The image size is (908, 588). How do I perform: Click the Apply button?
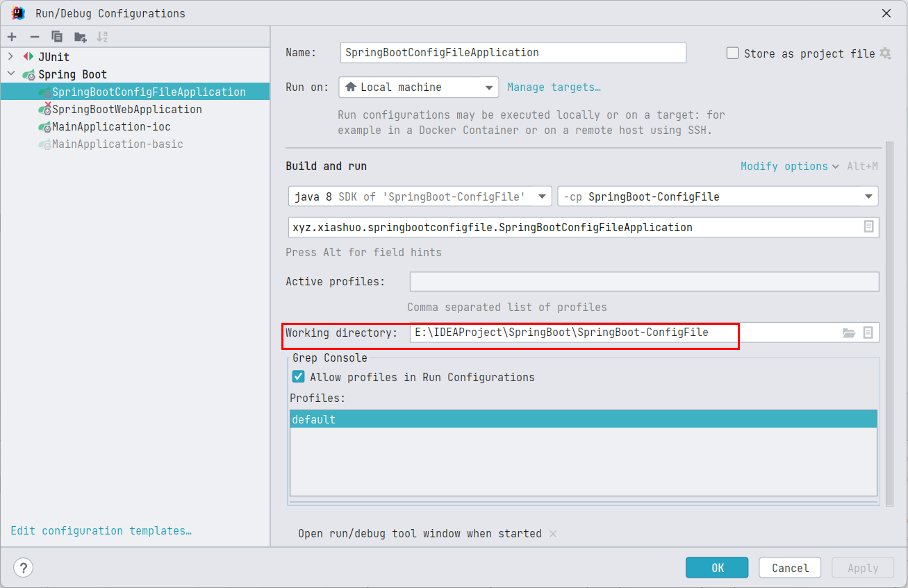863,568
